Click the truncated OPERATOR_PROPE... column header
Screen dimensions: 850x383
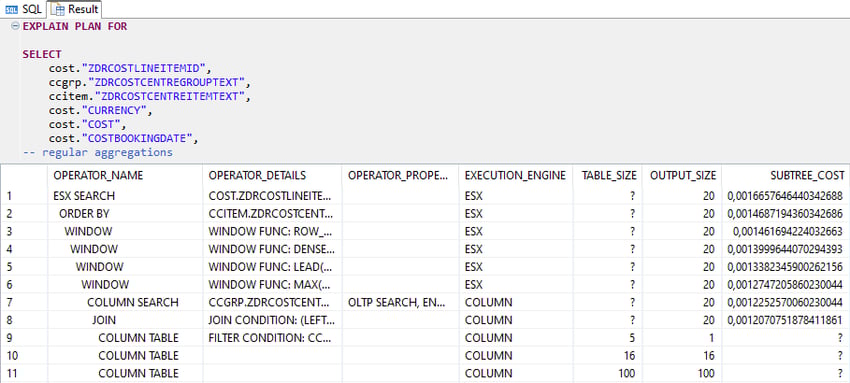point(398,176)
